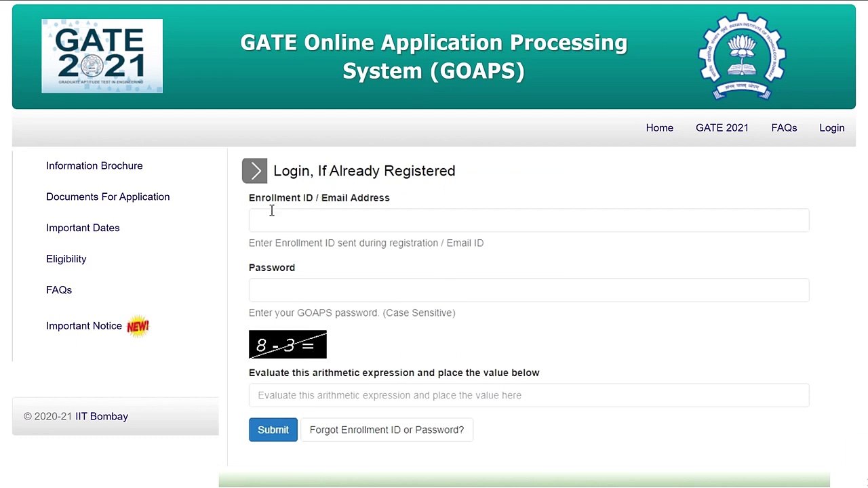Open the Home menu item

point(659,127)
